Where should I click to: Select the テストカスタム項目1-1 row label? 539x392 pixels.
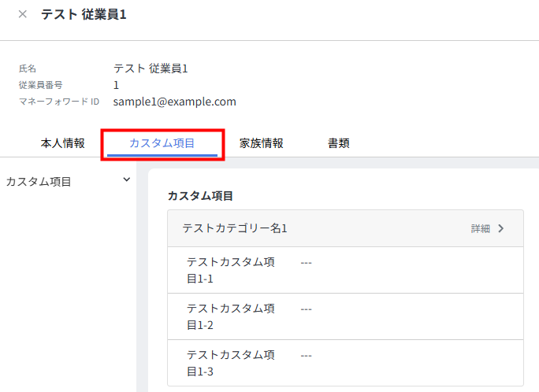230,270
